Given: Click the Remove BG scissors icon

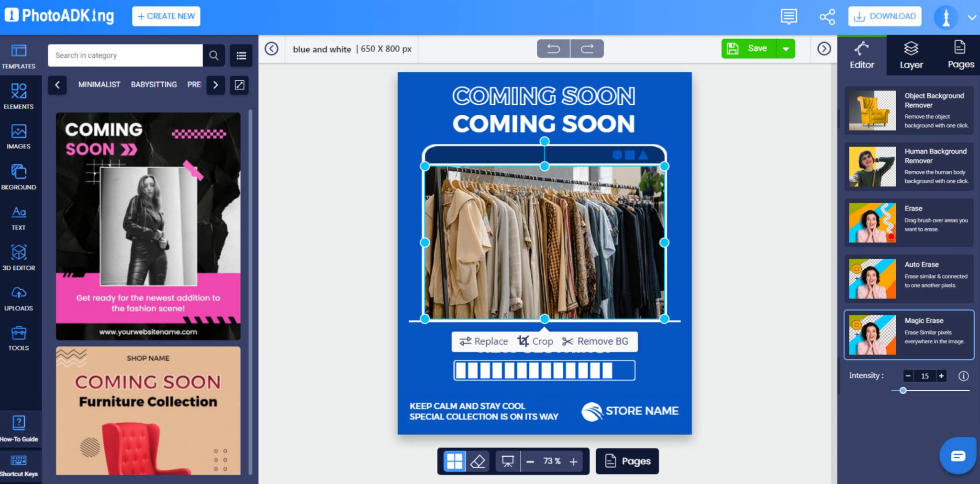Looking at the screenshot, I should 568,341.
